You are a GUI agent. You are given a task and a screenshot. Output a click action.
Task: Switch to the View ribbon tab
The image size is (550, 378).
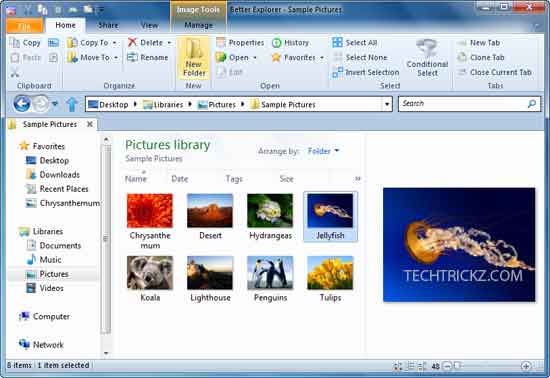[x=149, y=25]
